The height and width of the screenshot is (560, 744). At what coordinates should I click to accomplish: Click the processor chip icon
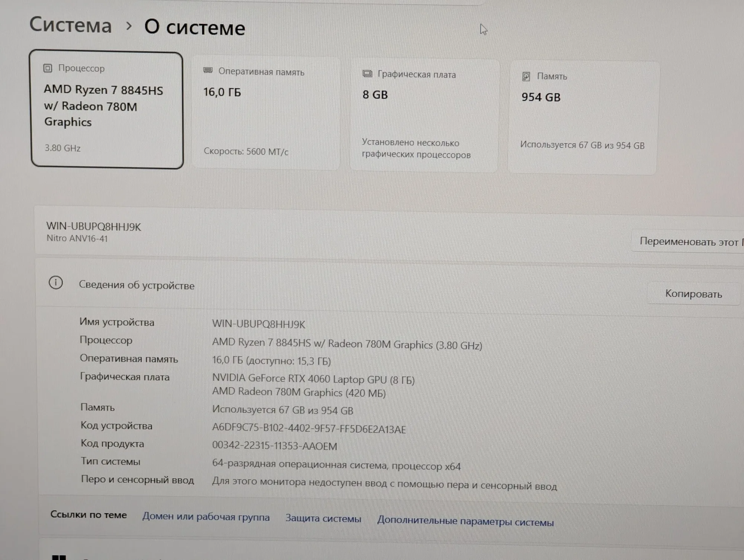click(x=48, y=68)
